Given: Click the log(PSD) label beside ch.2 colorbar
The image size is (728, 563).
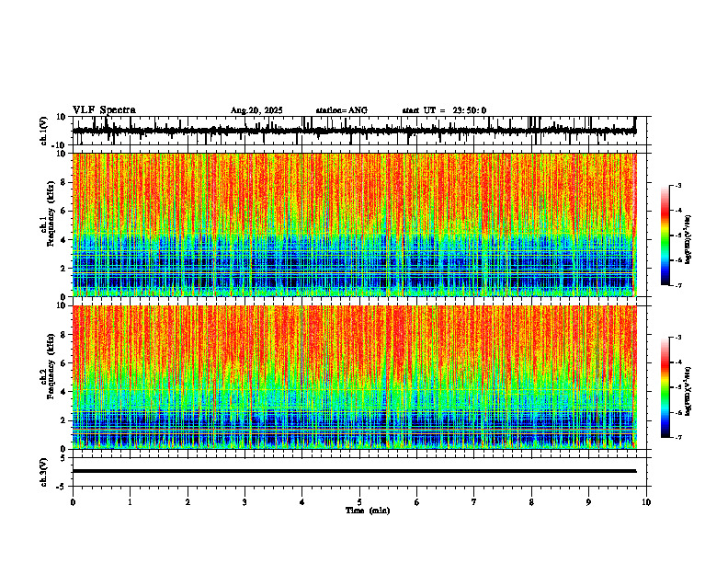Looking at the screenshot, I should tap(688, 391).
